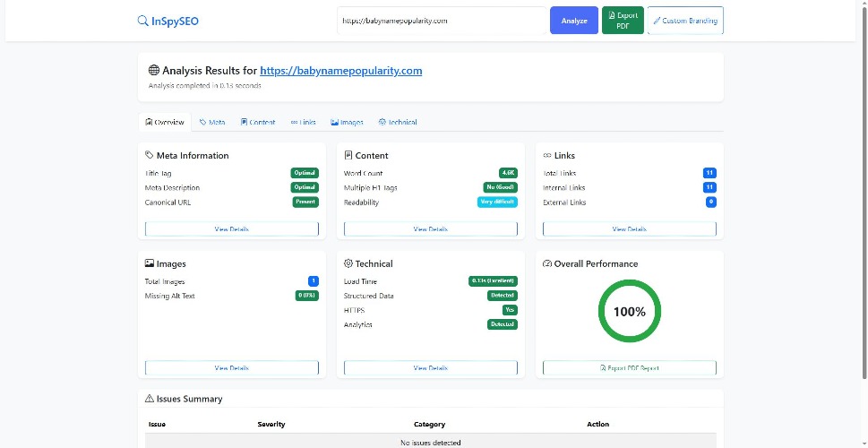
Task: Click the No issues detected row
Action: [431, 442]
